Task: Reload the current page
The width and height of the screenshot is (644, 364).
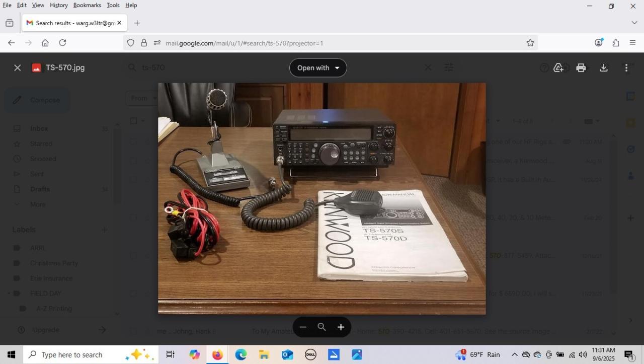Action: tap(62, 43)
